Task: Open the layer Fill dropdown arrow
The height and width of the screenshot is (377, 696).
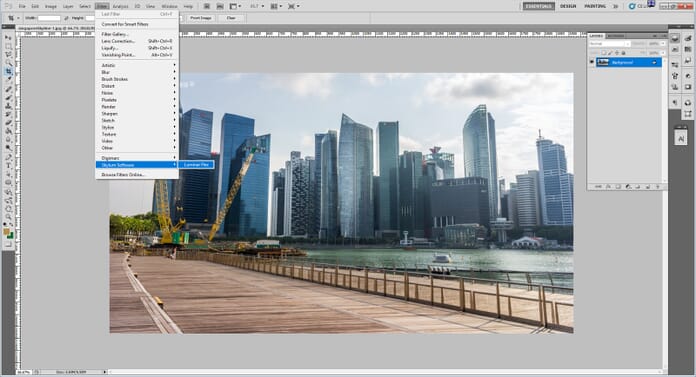Action: (663, 53)
